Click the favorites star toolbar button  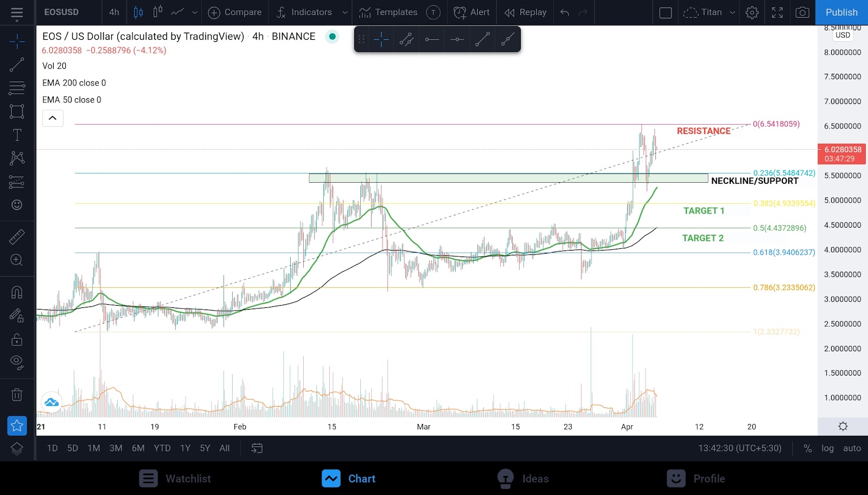[x=17, y=426]
